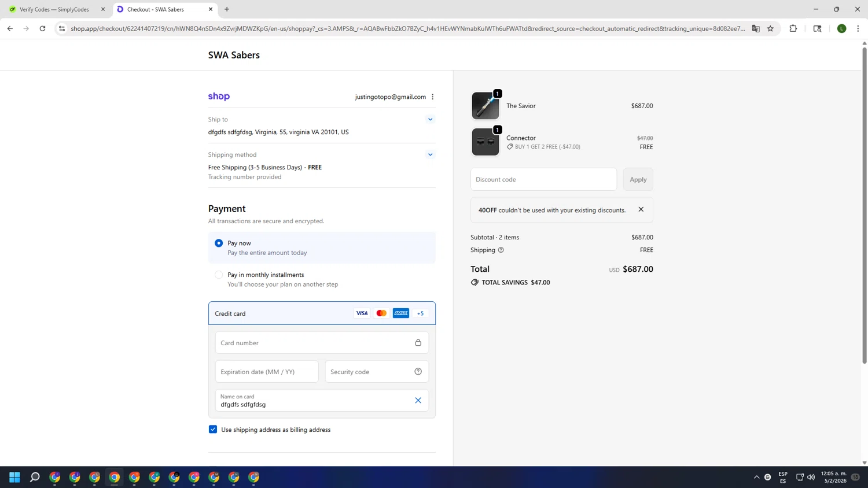Open a new browser tab
The width and height of the screenshot is (868, 488).
click(x=227, y=9)
